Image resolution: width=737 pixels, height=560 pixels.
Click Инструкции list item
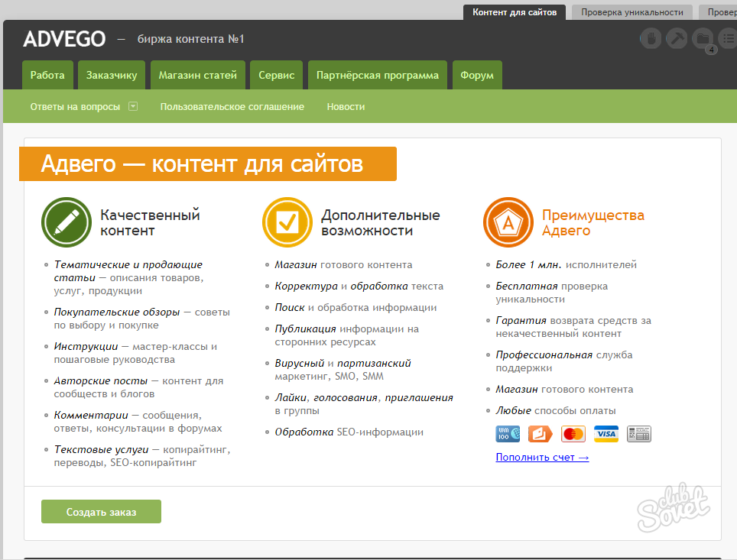pos(135,353)
